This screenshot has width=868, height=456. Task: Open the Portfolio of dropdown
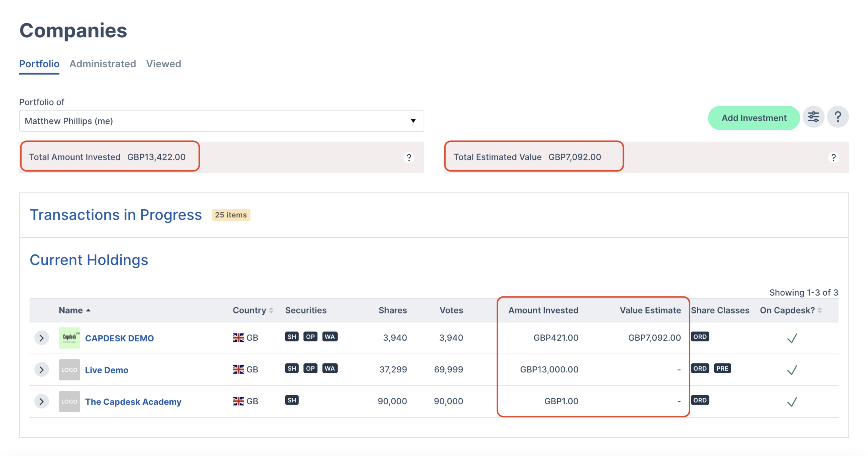[x=222, y=121]
